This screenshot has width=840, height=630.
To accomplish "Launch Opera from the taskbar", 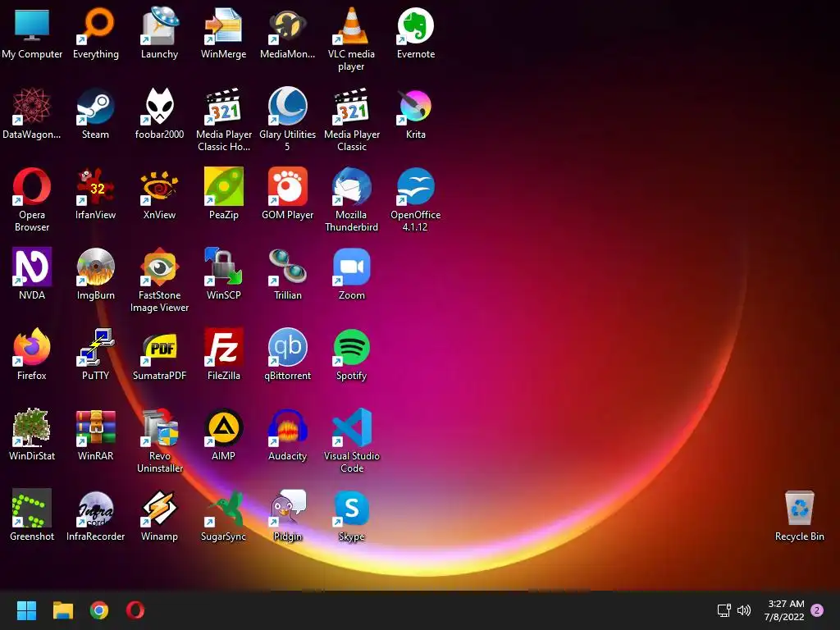I will click(x=135, y=610).
